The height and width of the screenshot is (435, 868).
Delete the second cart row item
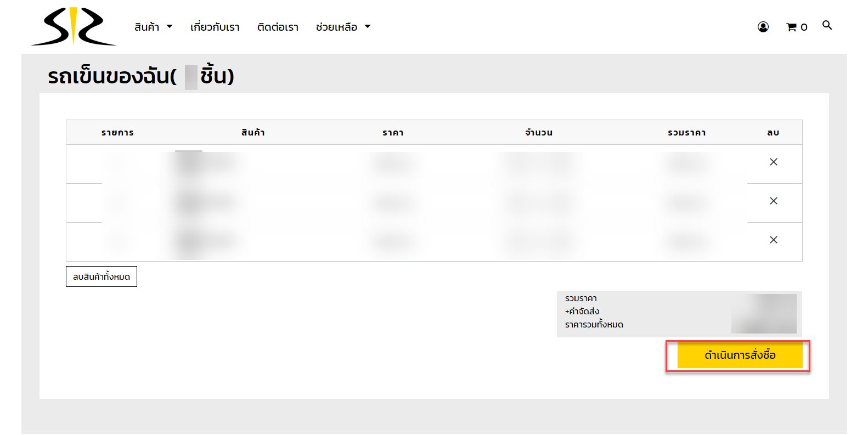pyautogui.click(x=773, y=201)
